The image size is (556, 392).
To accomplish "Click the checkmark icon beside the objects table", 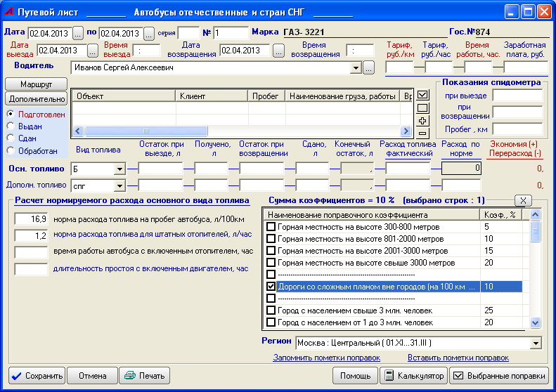I will (x=422, y=95).
